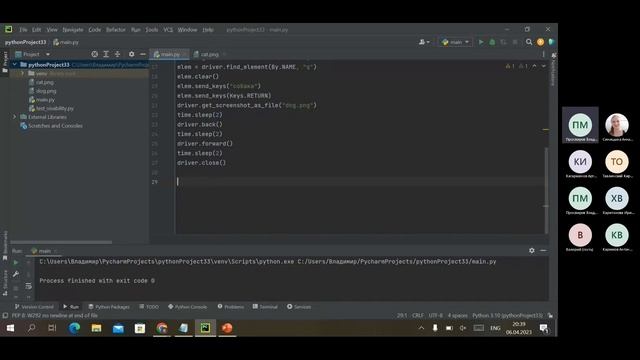Open the Notifications side tab icon
640x360 pixels.
[x=553, y=56]
